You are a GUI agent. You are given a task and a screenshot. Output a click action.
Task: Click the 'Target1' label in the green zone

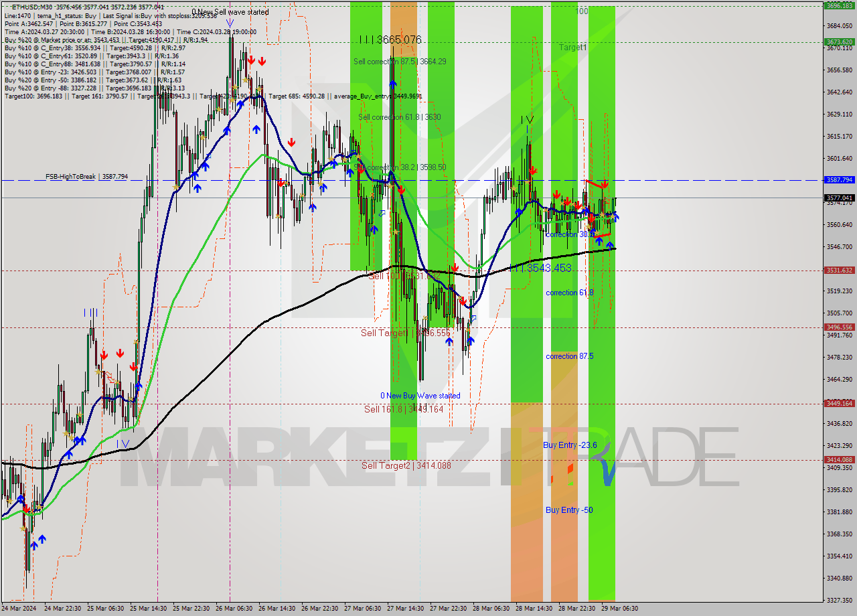(x=573, y=48)
